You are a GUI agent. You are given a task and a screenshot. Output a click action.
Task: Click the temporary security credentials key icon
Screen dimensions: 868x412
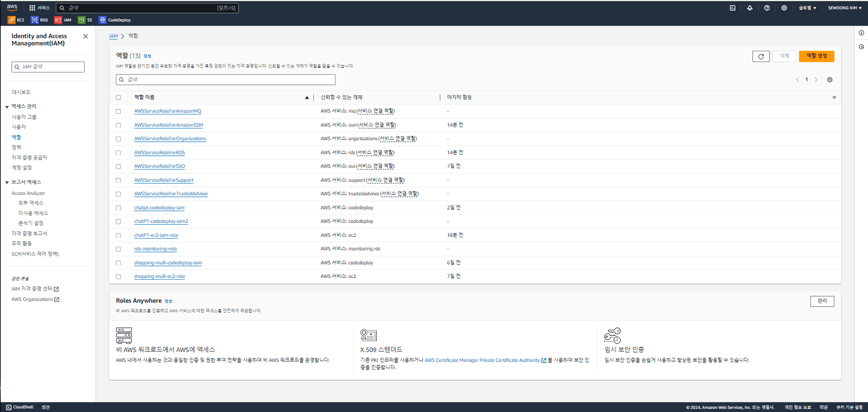pos(613,336)
